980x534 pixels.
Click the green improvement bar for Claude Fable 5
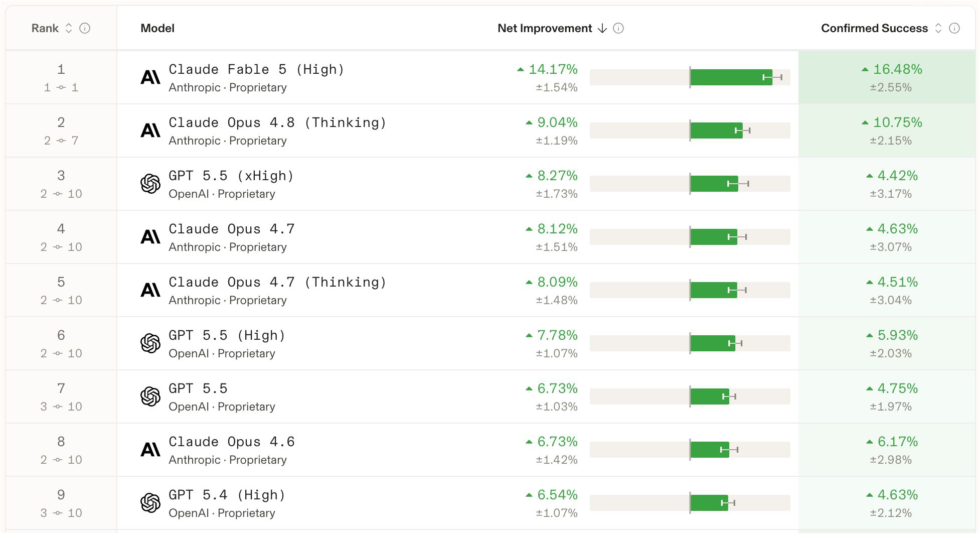(731, 77)
